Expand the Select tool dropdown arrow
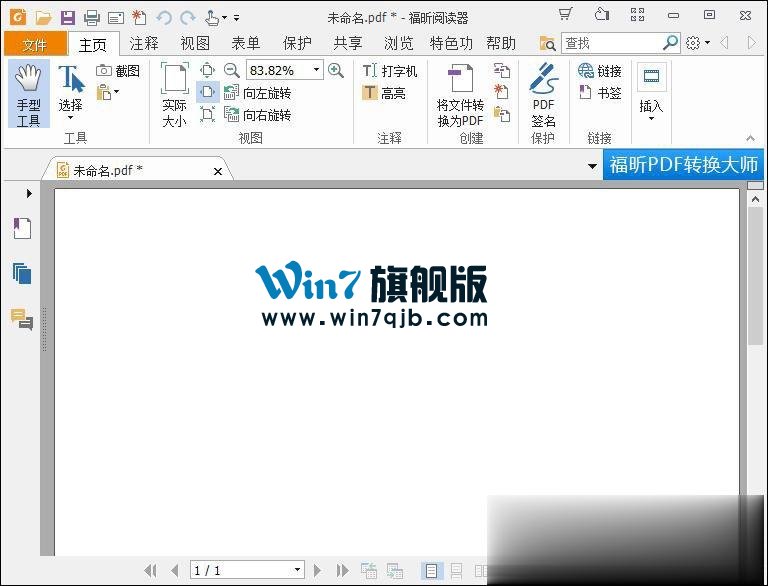Screen dimensions: 768x586 pyautogui.click(x=71, y=118)
